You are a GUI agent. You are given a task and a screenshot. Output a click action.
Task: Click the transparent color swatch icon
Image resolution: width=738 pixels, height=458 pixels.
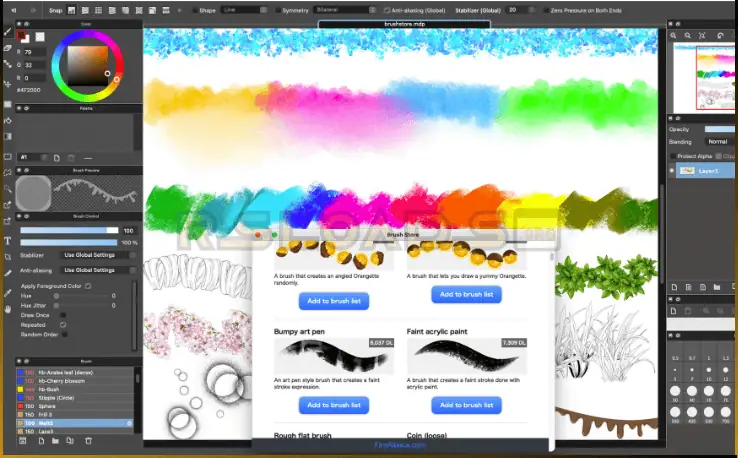41,36
